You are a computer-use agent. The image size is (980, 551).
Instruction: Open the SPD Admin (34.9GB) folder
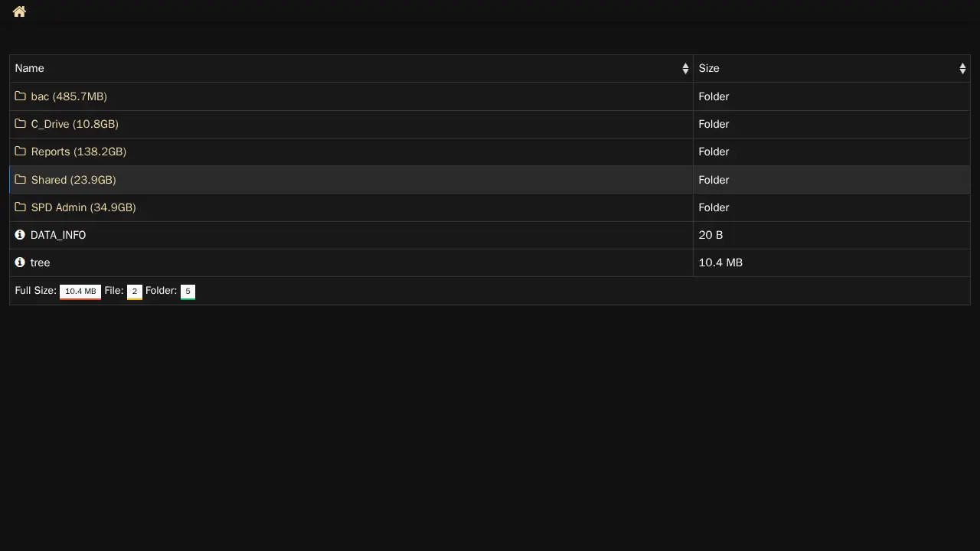[x=83, y=207]
